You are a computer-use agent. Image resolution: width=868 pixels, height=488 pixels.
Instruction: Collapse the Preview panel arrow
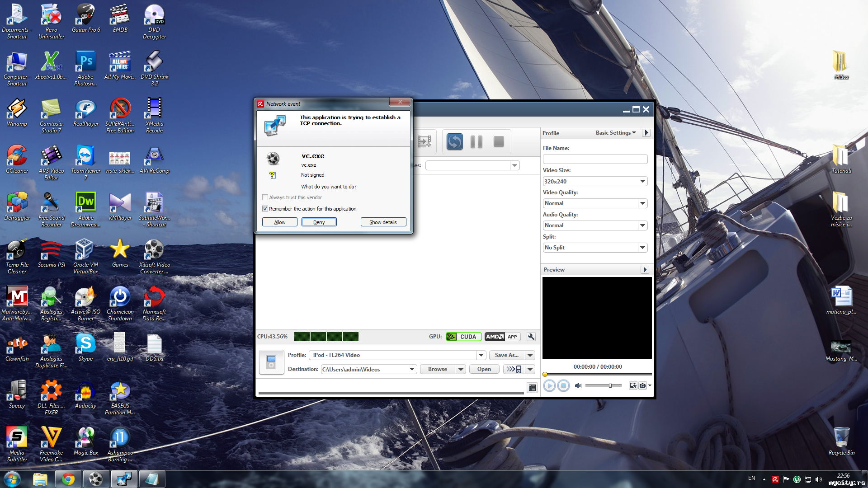[x=645, y=270]
